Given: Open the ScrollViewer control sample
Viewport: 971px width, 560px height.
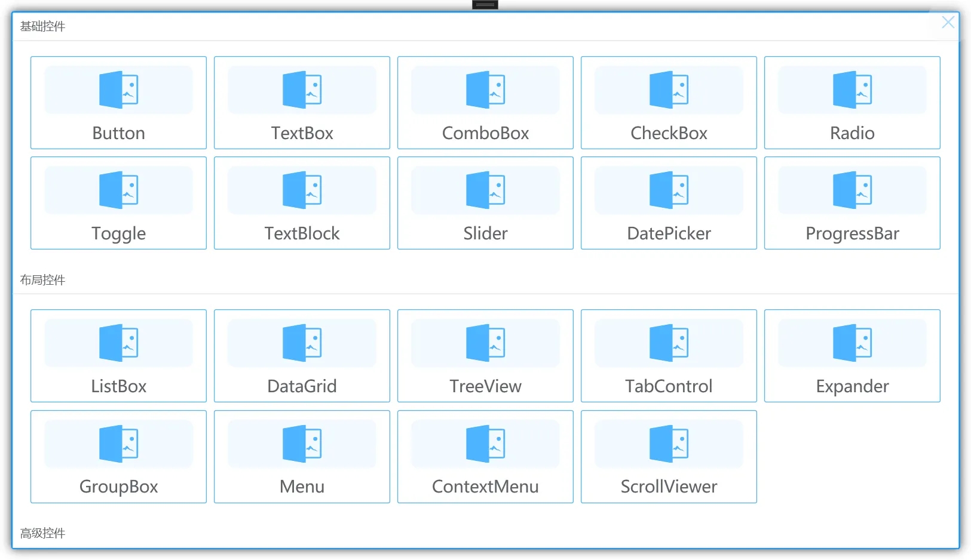Looking at the screenshot, I should 668,457.
